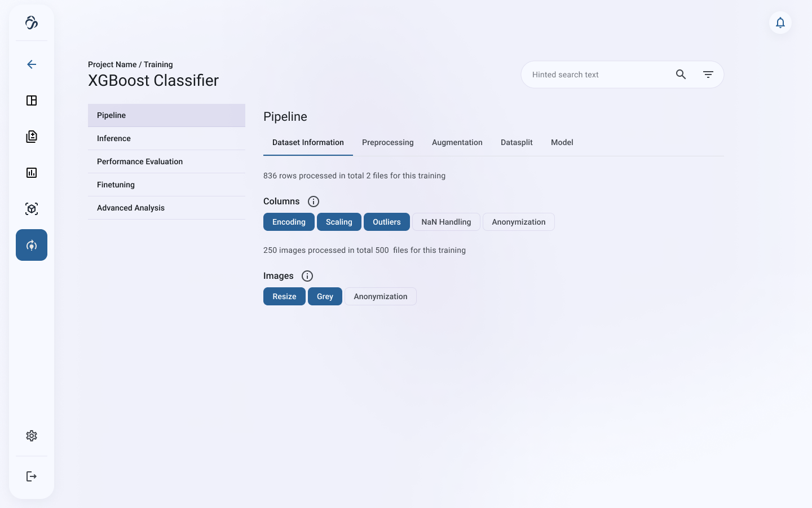Toggle the Encoding chip
Viewport: 812px width, 508px height.
(289, 222)
